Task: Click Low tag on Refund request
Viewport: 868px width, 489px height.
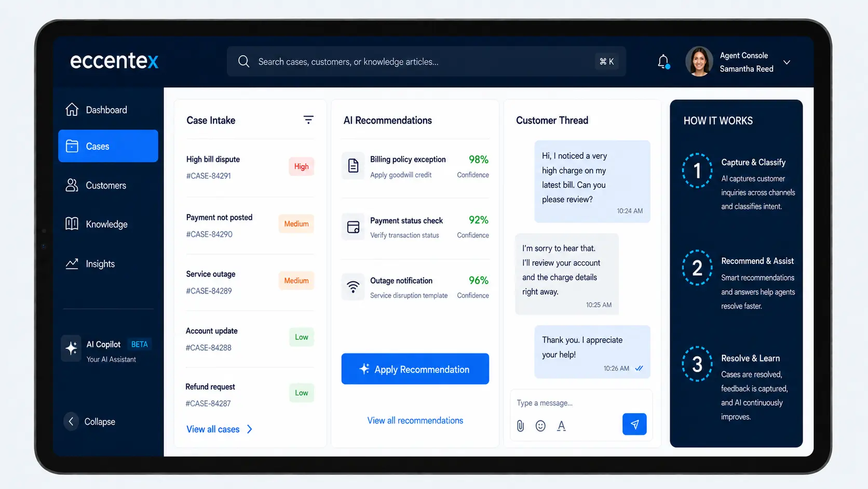Action: point(301,393)
